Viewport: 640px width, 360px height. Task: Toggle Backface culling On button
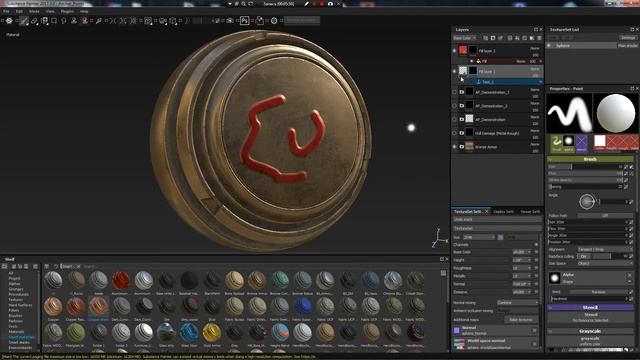click(x=584, y=256)
